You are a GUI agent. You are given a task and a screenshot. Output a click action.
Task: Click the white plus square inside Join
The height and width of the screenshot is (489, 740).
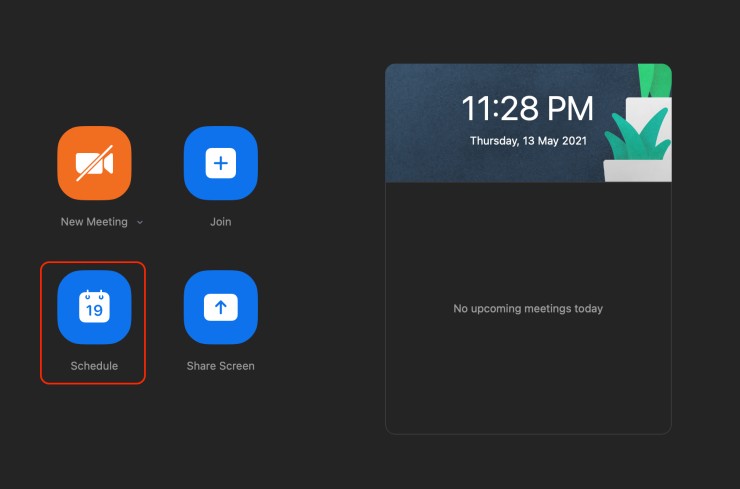tap(220, 163)
